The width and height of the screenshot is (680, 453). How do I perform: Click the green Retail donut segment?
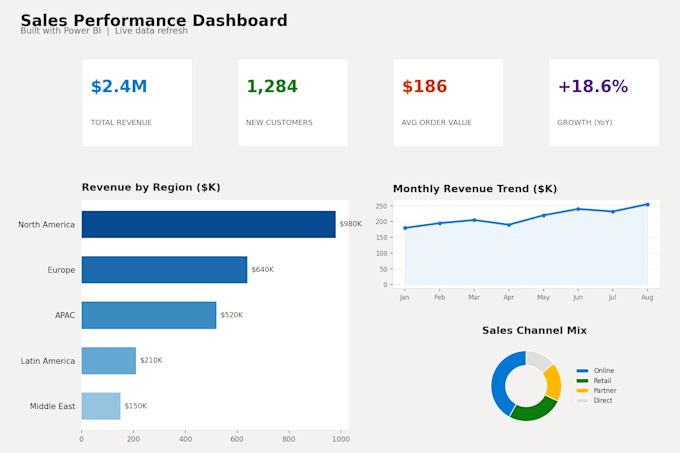535,412
